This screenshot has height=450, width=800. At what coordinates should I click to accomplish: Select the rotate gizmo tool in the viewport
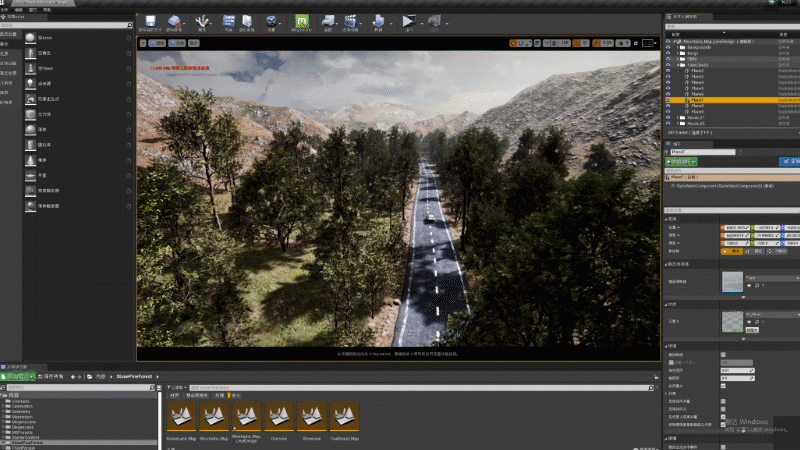[520, 43]
